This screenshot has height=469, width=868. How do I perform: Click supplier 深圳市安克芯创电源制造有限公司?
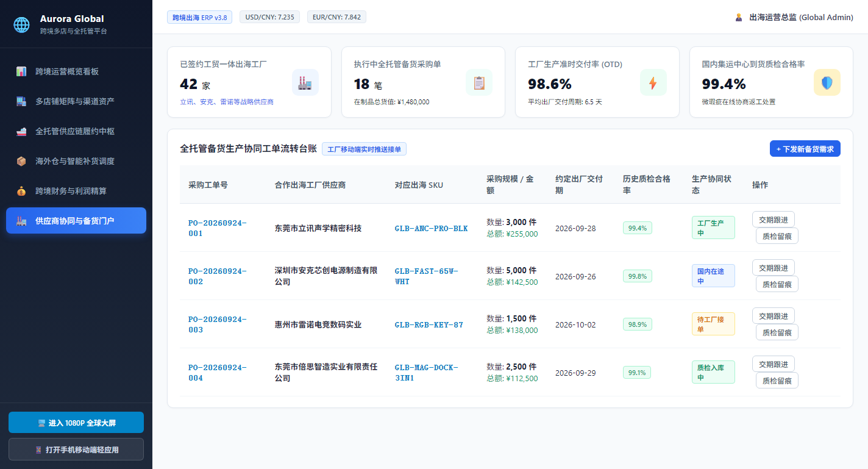(x=326, y=276)
